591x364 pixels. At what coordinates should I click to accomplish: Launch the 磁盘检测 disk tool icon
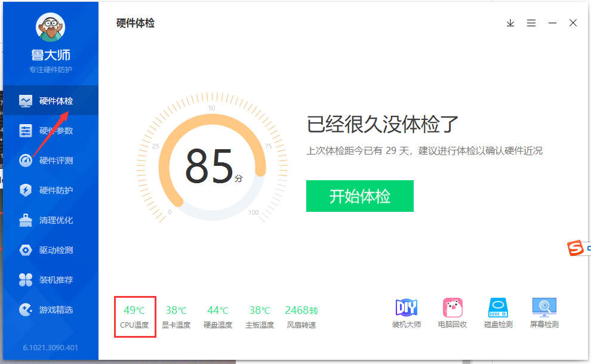tap(498, 308)
